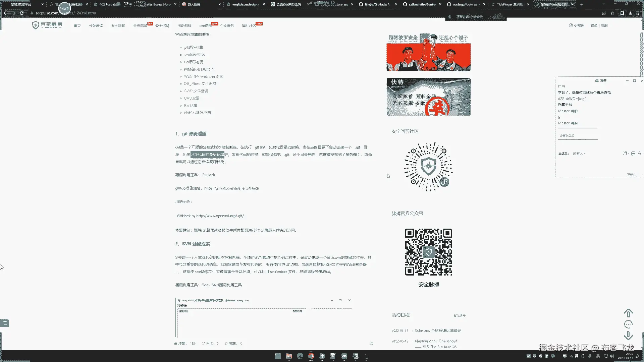This screenshot has height=362, width=644.
Task: Click the scroll-to-top arrow icon
Action: tap(628, 313)
